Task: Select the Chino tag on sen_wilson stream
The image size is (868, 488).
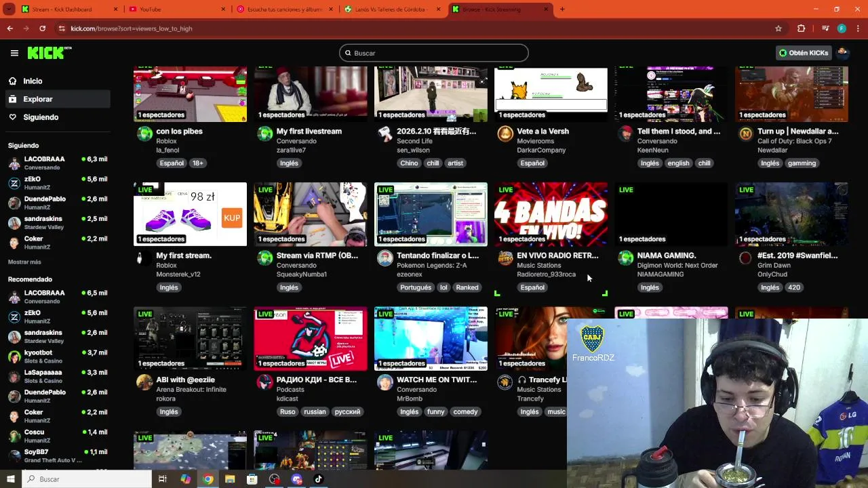Action: tap(409, 163)
